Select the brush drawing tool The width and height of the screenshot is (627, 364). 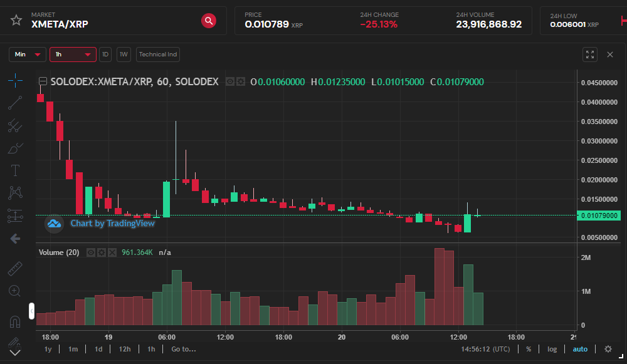[x=15, y=148]
